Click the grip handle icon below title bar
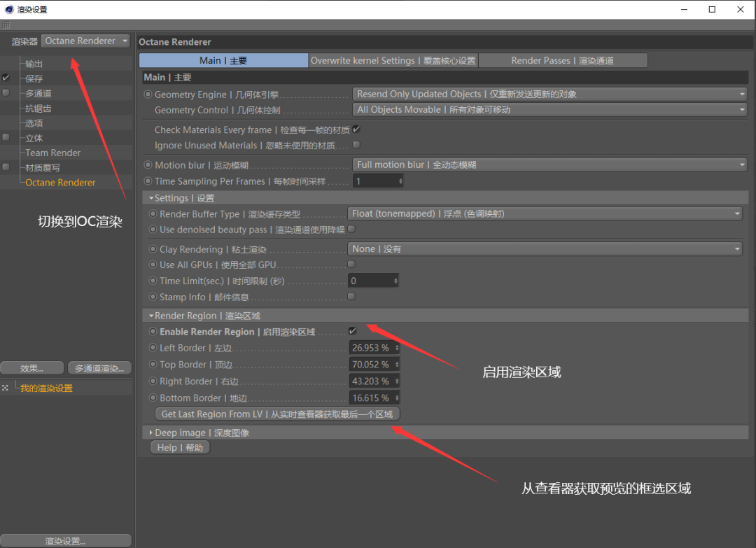The image size is (756, 548). (x=6, y=24)
